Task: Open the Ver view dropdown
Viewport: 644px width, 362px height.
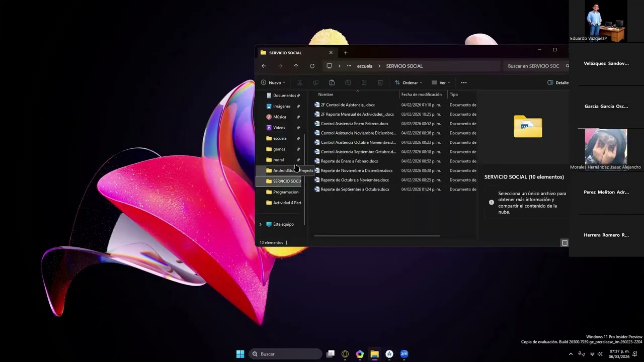Action: (x=441, y=82)
